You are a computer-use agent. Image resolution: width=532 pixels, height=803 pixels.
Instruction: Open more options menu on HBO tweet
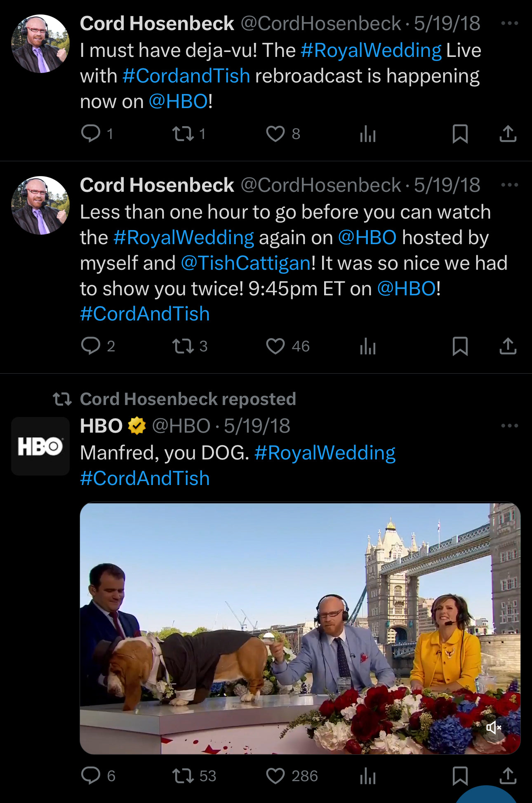509,426
